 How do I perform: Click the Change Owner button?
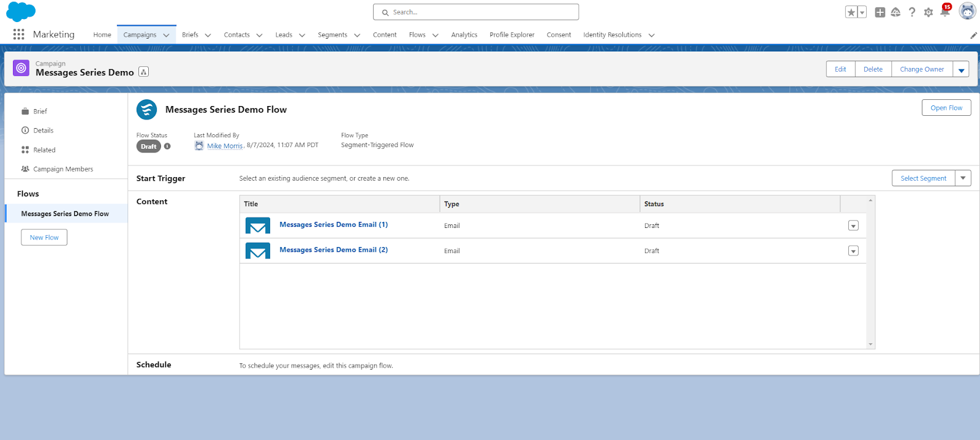pyautogui.click(x=922, y=69)
